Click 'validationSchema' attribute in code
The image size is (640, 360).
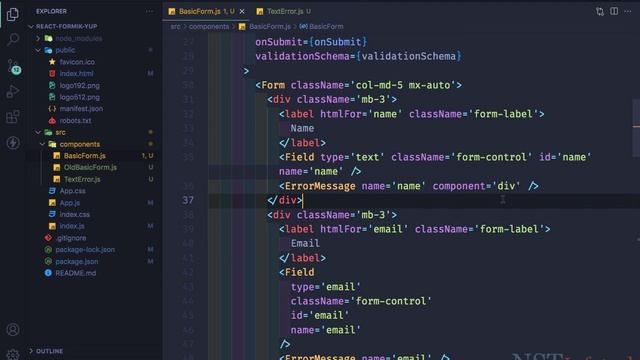point(302,56)
